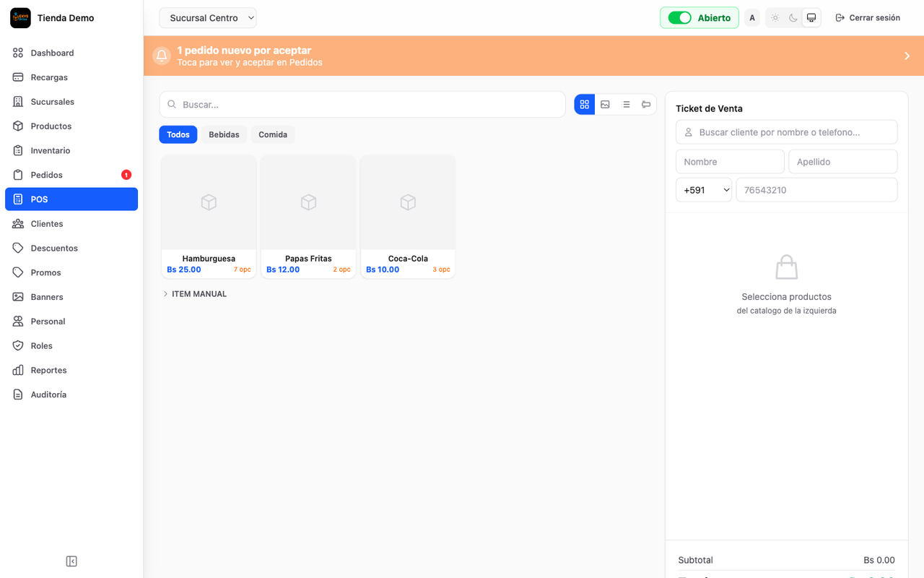The width and height of the screenshot is (924, 578).
Task: Open Sucursales in the sidebar
Action: pos(71,102)
